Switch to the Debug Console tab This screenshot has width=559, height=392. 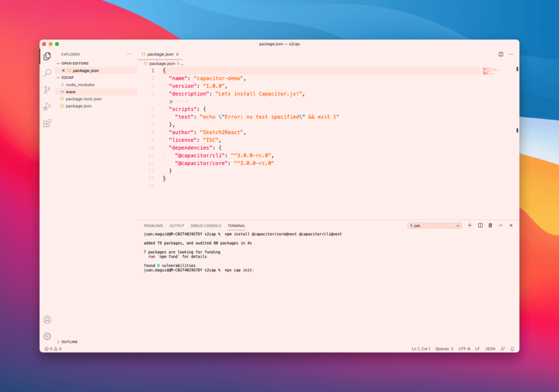pyautogui.click(x=205, y=225)
